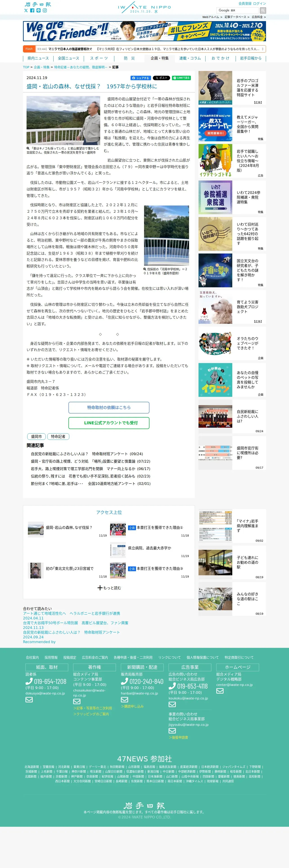Open the 防災 menu tab
The height and width of the screenshot is (868, 289).
pyautogui.click(x=129, y=58)
